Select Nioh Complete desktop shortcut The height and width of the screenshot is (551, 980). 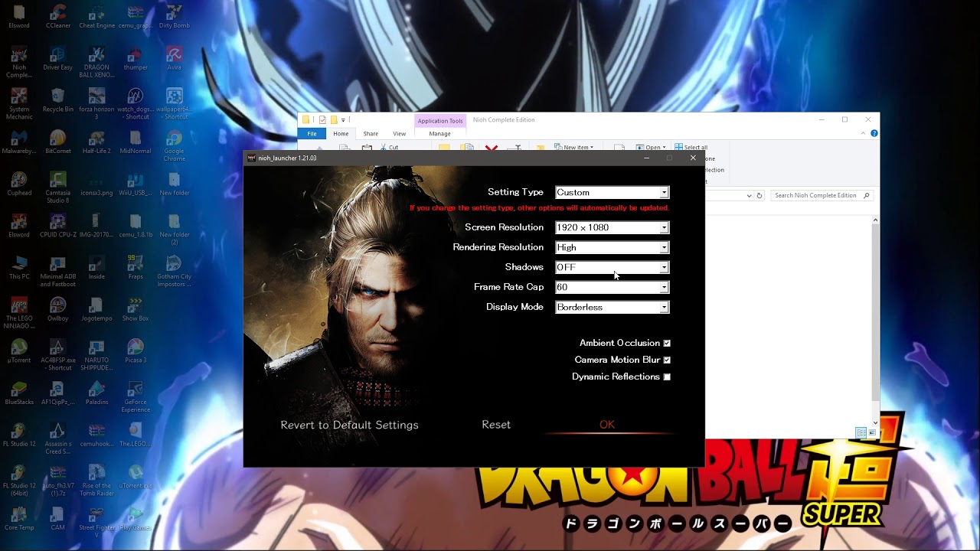point(19,62)
